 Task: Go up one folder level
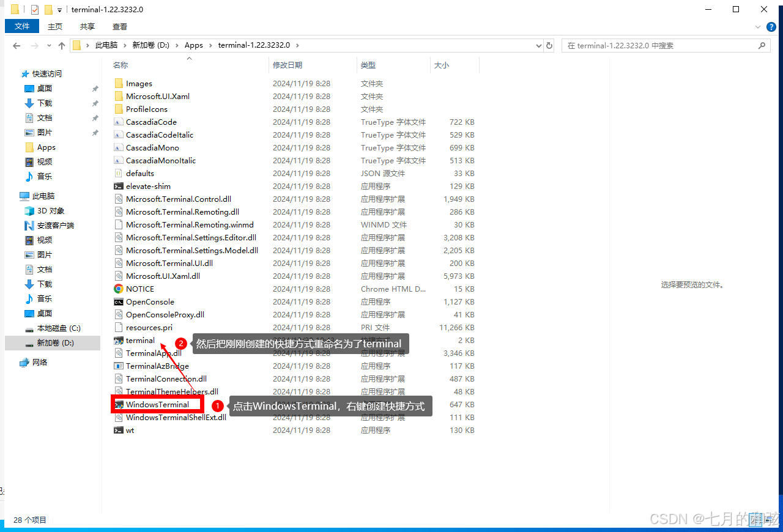(61, 46)
